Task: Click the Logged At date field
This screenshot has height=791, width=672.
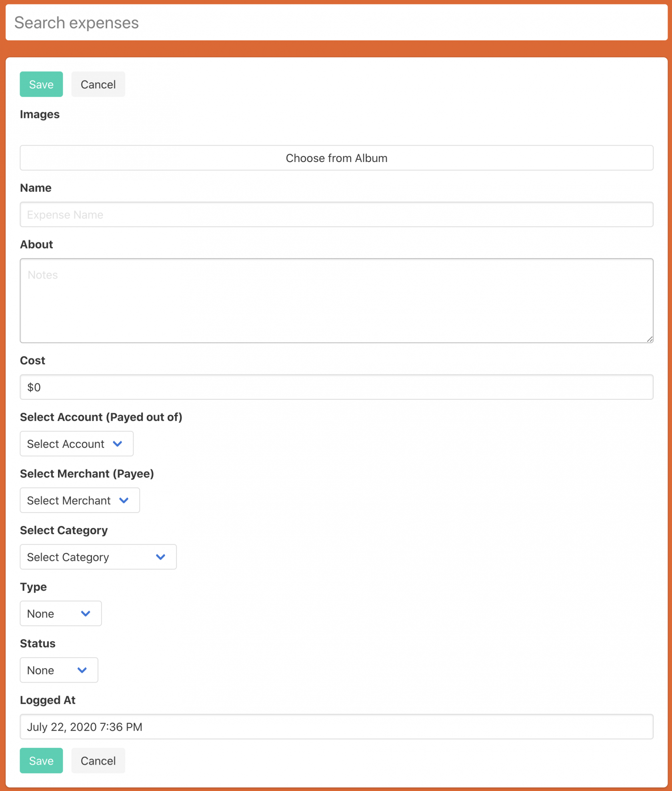Action: (x=336, y=727)
